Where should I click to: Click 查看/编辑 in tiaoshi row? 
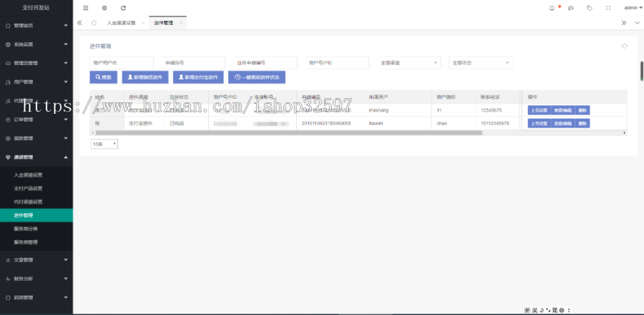coord(562,123)
